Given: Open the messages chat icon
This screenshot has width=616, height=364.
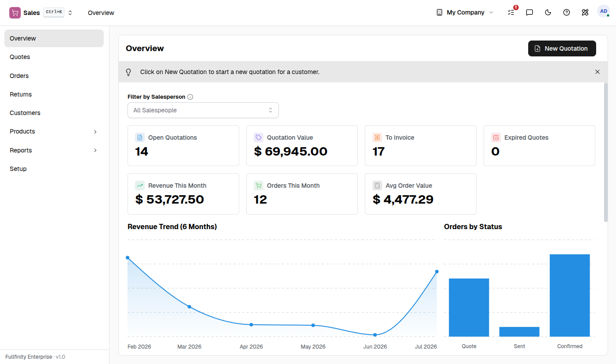Looking at the screenshot, I should pyautogui.click(x=530, y=12).
